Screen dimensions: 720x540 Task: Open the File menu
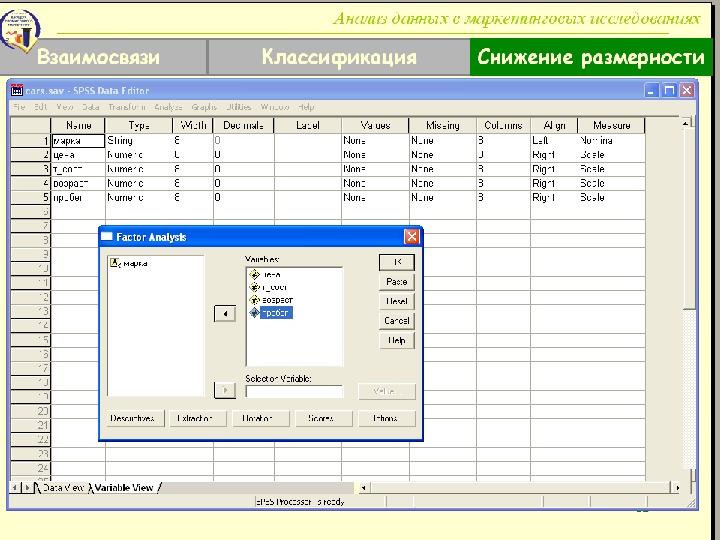coord(19,107)
